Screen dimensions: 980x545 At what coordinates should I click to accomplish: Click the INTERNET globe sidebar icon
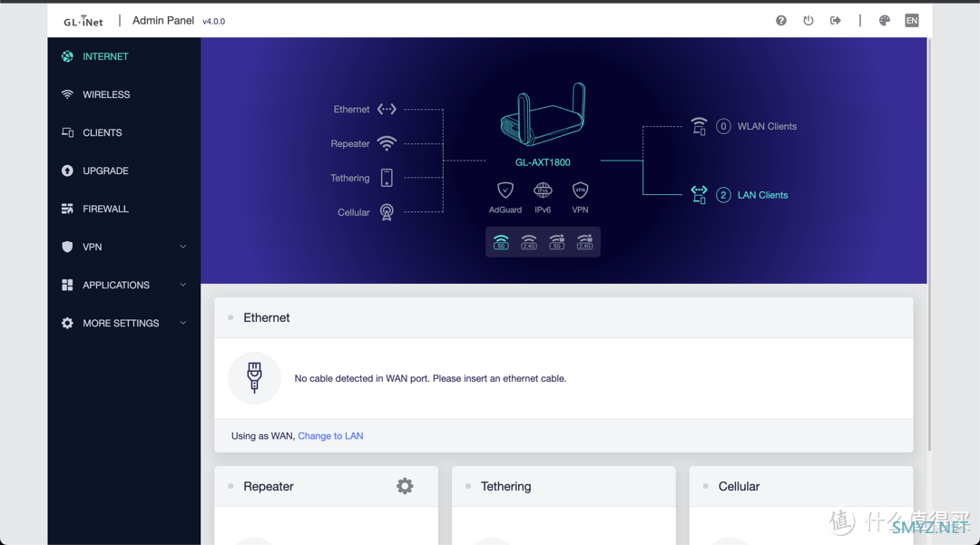(x=67, y=56)
